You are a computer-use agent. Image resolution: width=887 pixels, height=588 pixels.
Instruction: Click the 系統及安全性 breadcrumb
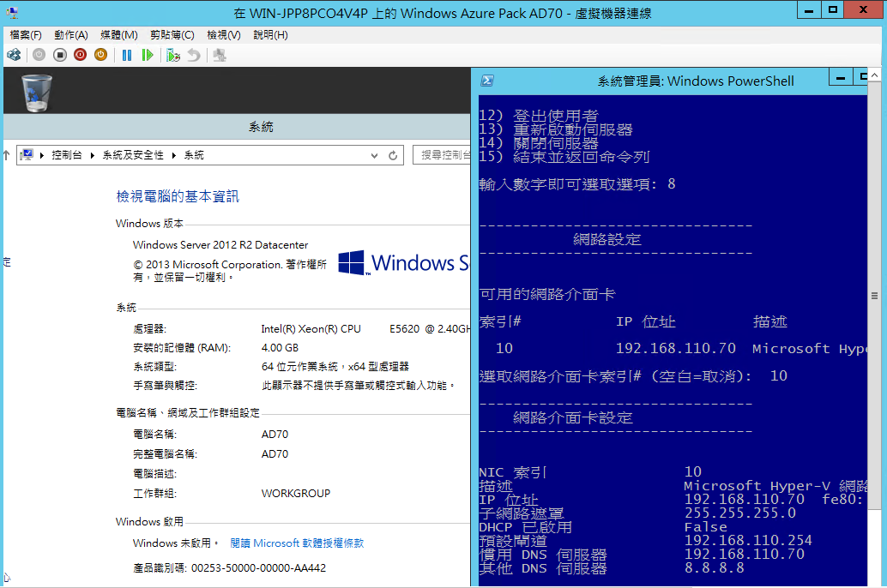click(x=133, y=155)
